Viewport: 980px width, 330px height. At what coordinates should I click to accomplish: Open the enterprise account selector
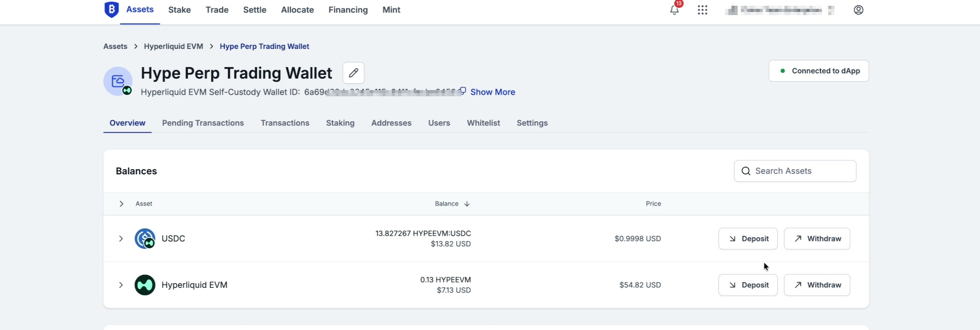pos(780,10)
